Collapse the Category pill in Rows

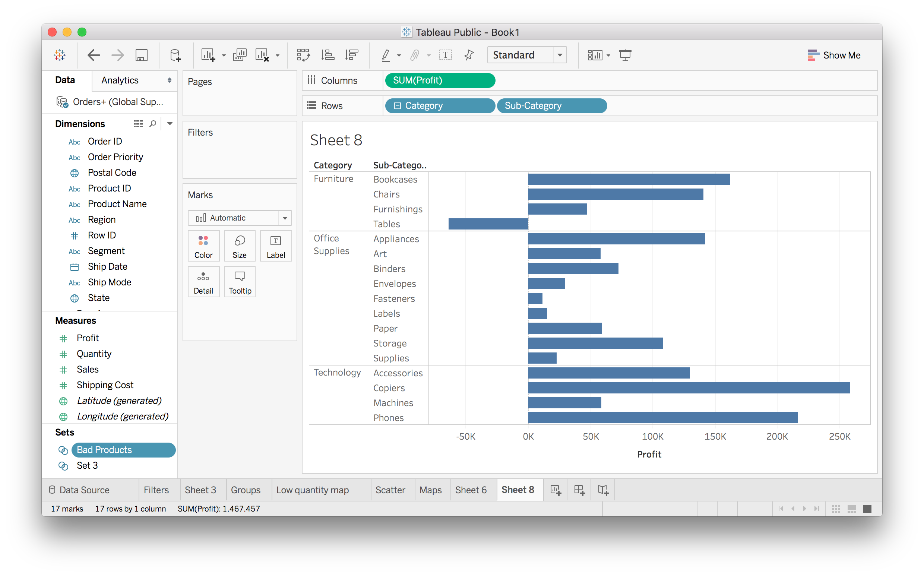(397, 106)
